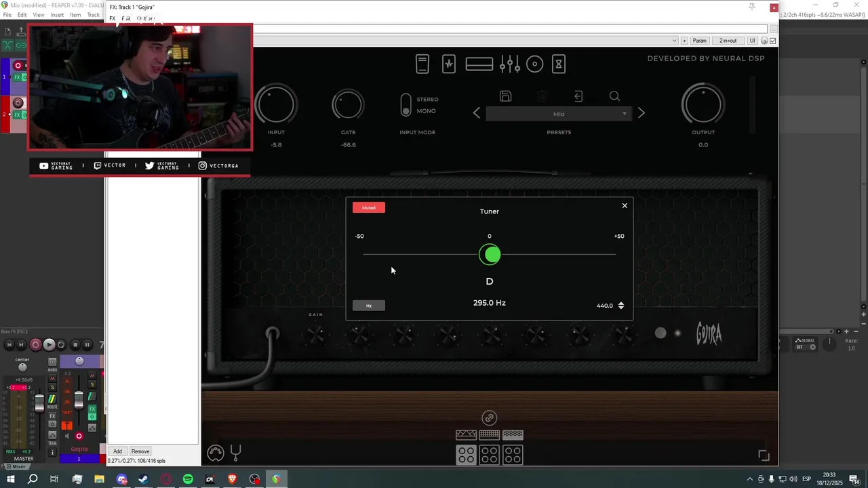Switch the Stereo/Mono input mode switch
This screenshot has width=868, height=488.
coord(406,104)
